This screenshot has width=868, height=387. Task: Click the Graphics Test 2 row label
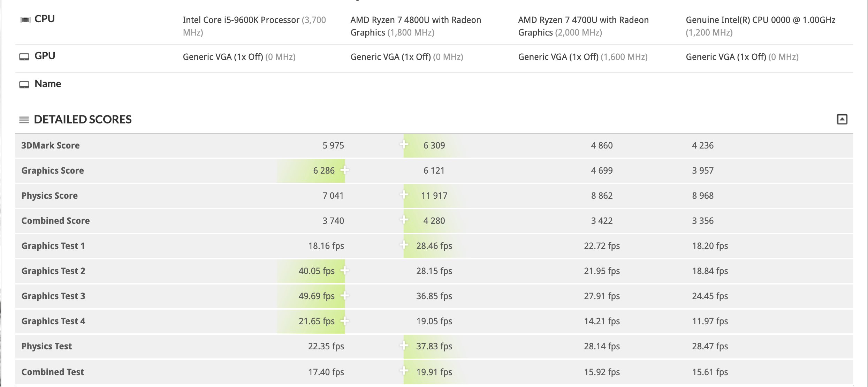(x=53, y=271)
